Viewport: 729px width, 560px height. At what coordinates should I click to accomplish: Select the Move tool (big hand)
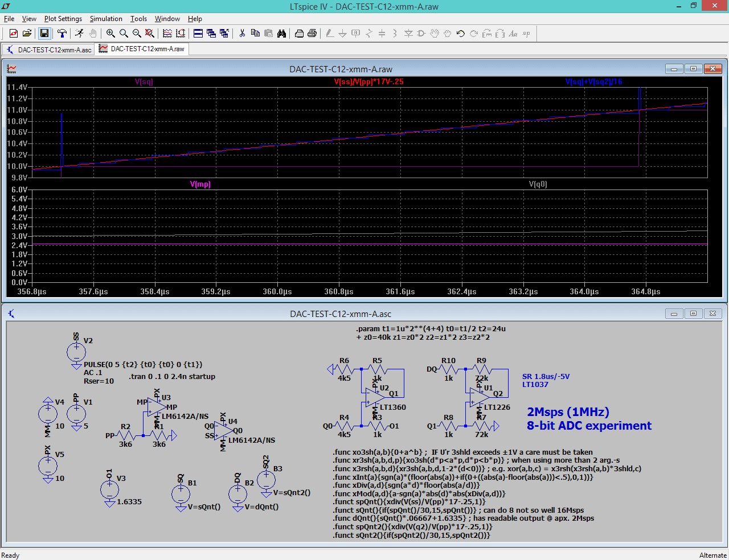435,33
